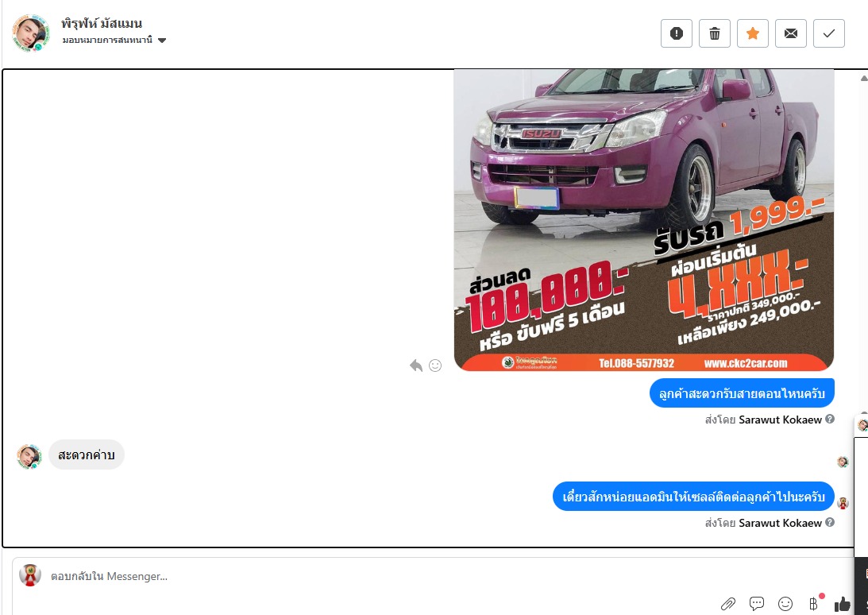Open saved replies speech bubble icon
868x615 pixels.
[x=756, y=603]
